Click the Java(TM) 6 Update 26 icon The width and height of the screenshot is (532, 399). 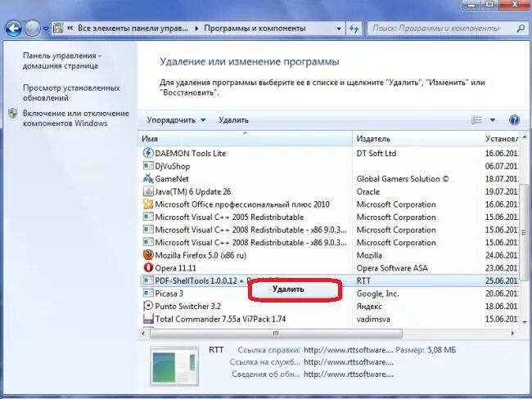tap(148, 191)
